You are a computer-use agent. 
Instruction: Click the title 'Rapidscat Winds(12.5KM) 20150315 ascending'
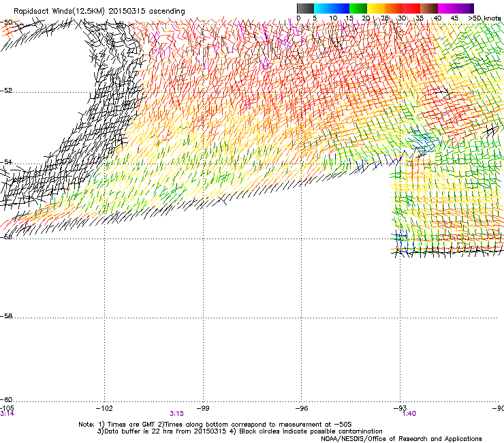pyautogui.click(x=99, y=12)
